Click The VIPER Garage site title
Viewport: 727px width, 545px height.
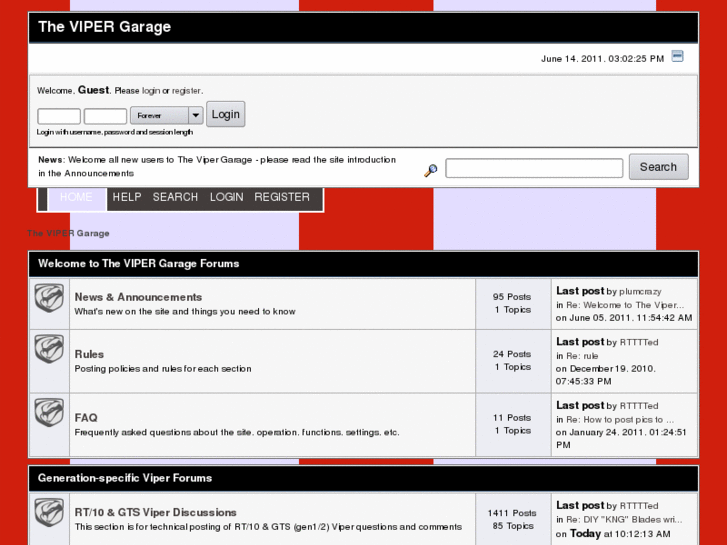[x=104, y=27]
